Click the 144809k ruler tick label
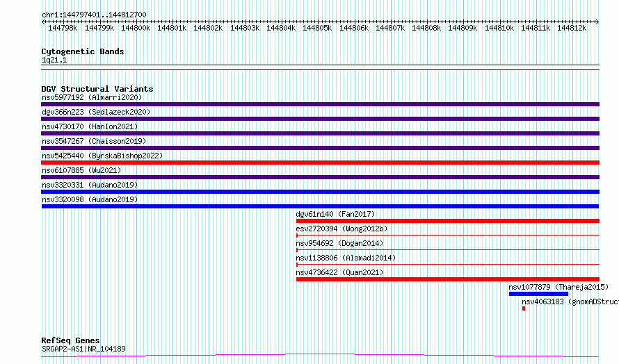 point(463,28)
